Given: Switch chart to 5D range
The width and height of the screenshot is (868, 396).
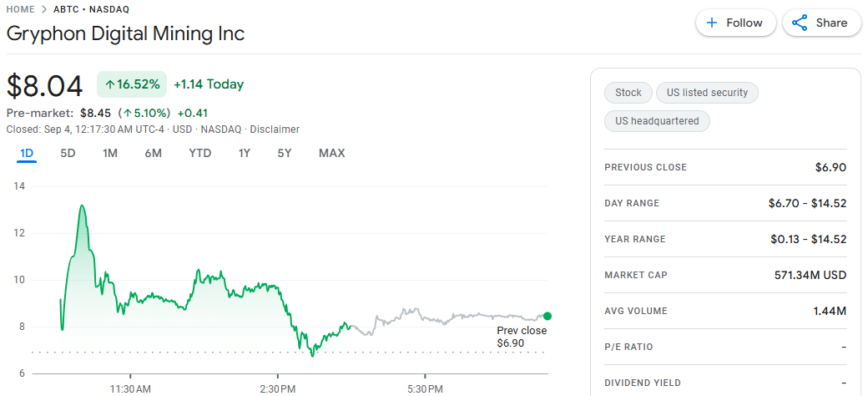Looking at the screenshot, I should coord(68,154).
